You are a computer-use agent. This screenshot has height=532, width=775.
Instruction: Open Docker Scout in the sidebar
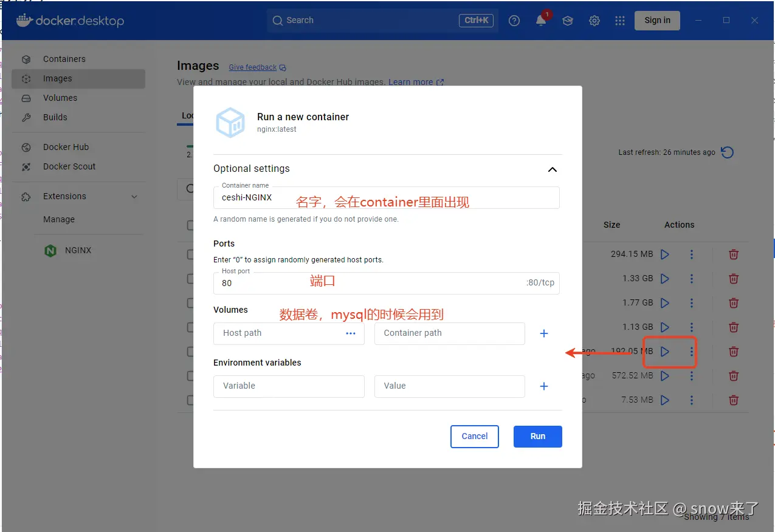coord(78,166)
